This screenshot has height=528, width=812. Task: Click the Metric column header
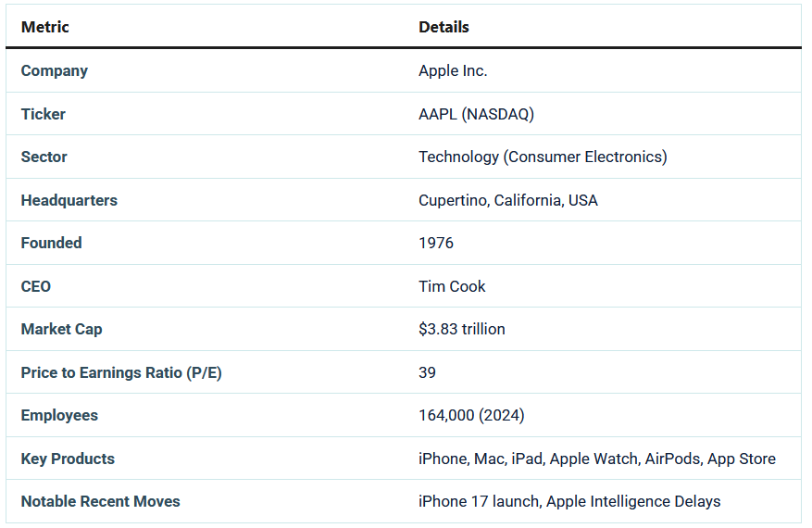(45, 27)
